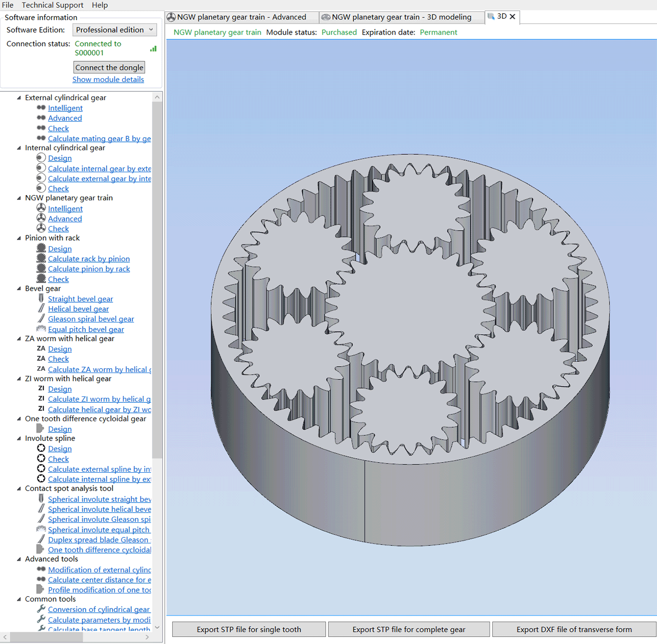Viewport: 657px width, 644px height.
Task: Click the rack pinion icon beside Calculate rack by pinion
Action: coord(41,259)
